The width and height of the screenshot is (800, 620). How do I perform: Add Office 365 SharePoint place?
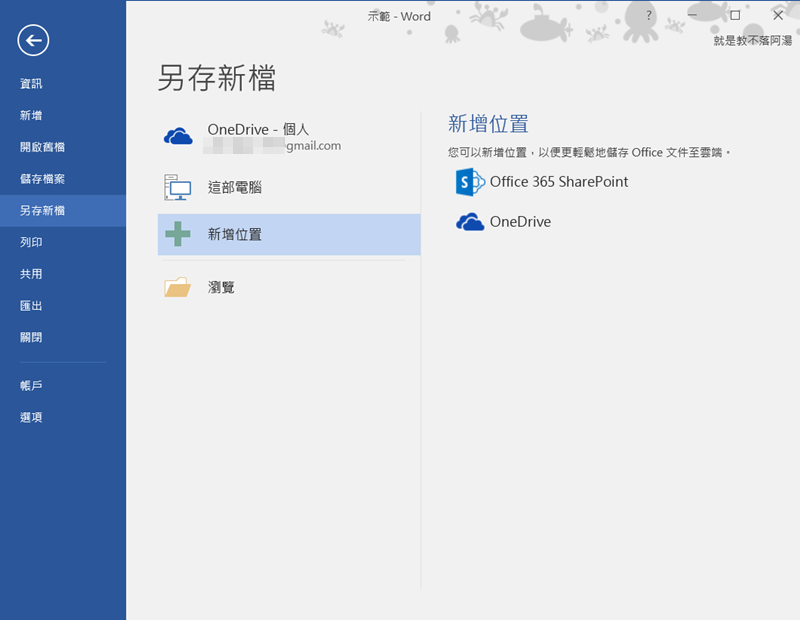click(559, 182)
